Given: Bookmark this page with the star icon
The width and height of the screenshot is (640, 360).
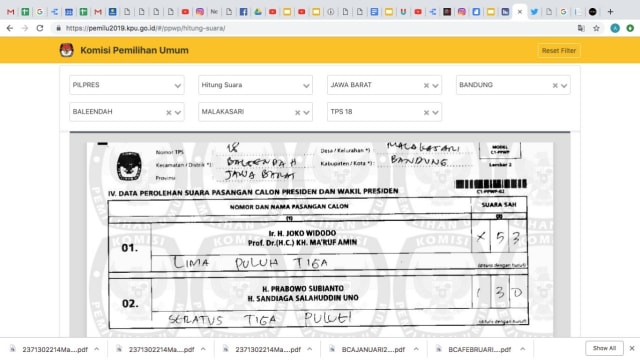Looking at the screenshot, I should (596, 28).
